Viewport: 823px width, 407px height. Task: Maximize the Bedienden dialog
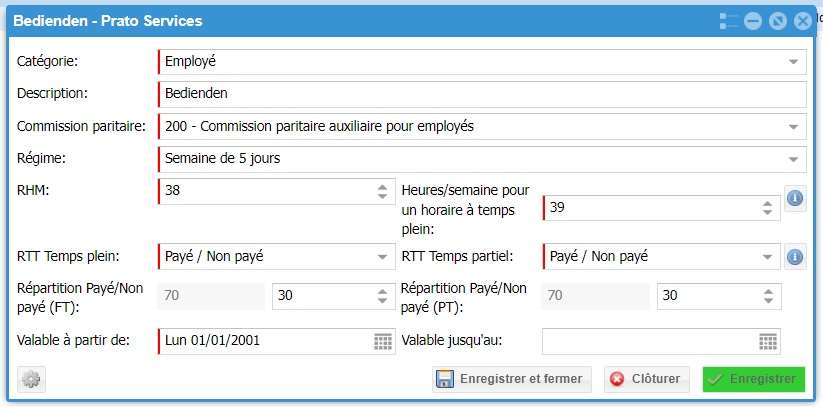tap(777, 21)
